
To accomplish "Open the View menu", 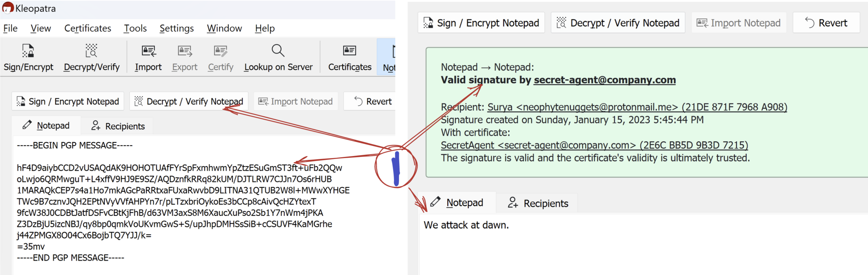I will point(41,28).
